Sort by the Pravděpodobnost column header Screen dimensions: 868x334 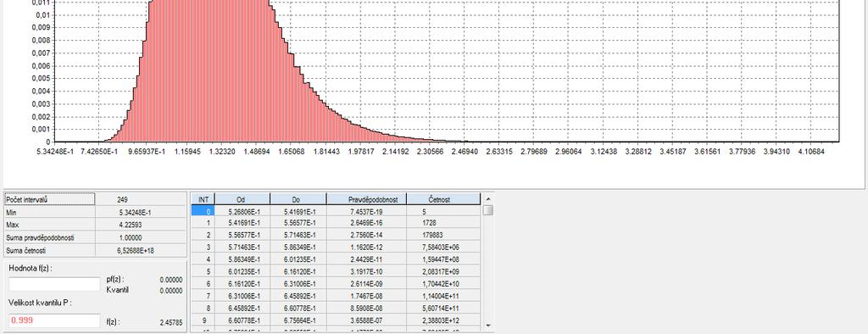pyautogui.click(x=366, y=199)
